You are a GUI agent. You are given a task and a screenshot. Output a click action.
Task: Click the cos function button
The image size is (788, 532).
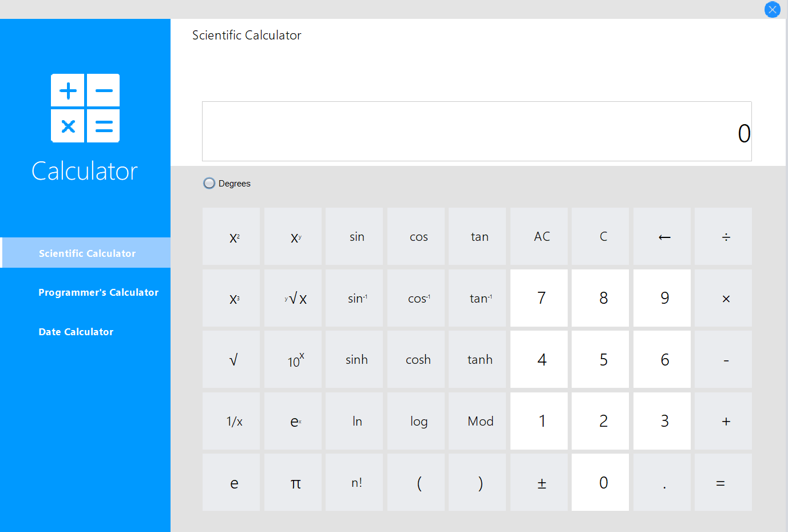(416, 236)
